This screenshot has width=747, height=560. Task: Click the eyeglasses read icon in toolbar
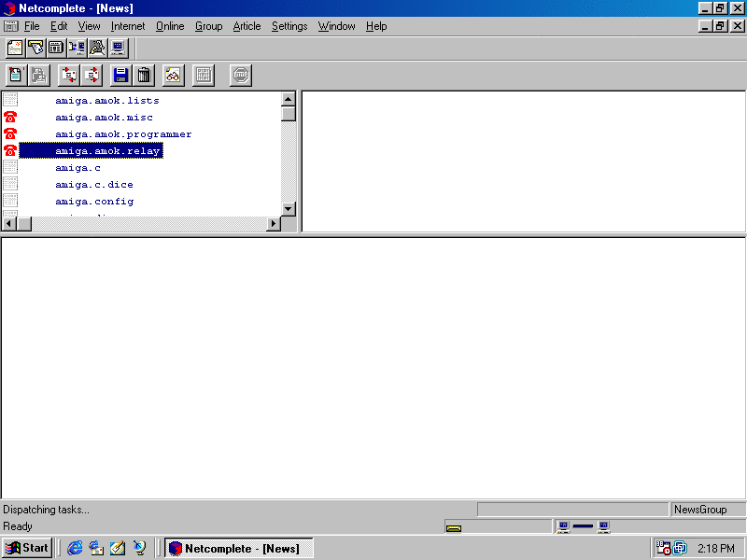click(173, 76)
